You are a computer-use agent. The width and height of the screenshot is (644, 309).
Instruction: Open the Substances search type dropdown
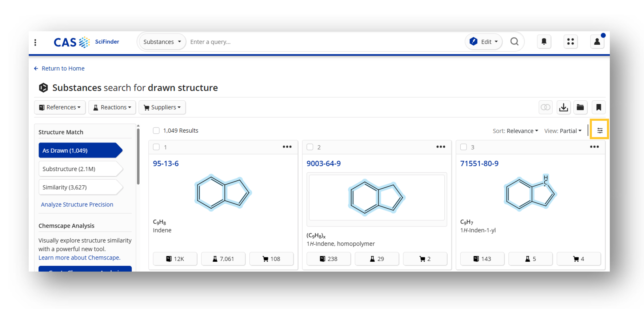pos(162,42)
